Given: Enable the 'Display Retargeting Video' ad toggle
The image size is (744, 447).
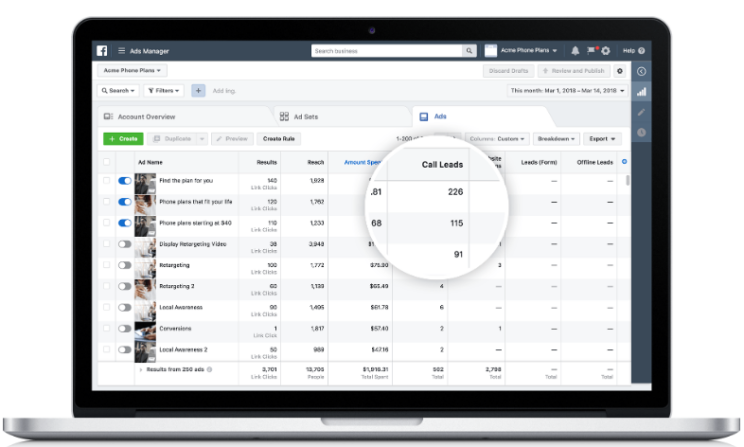Looking at the screenshot, I should (x=125, y=243).
